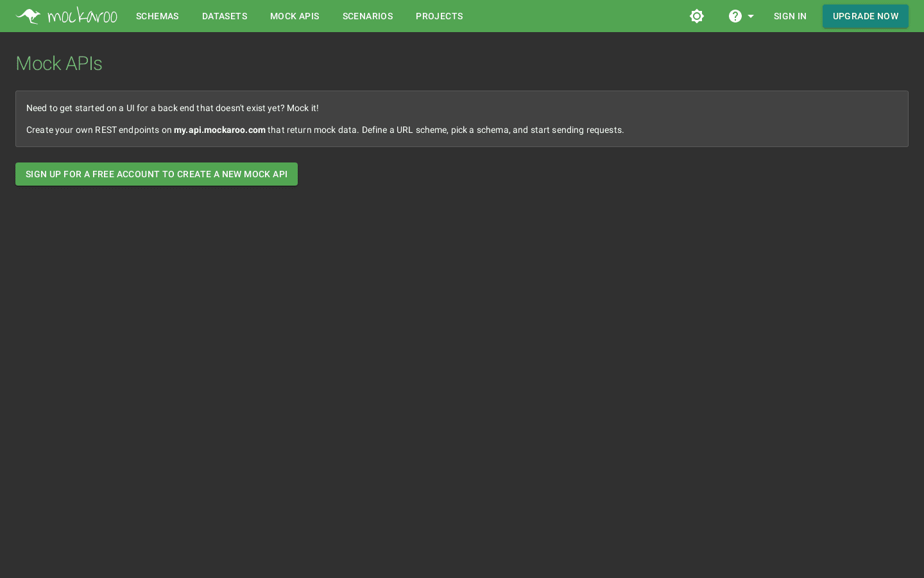Open the Datasets page from navigation
The height and width of the screenshot is (578, 924).
pyautogui.click(x=225, y=16)
